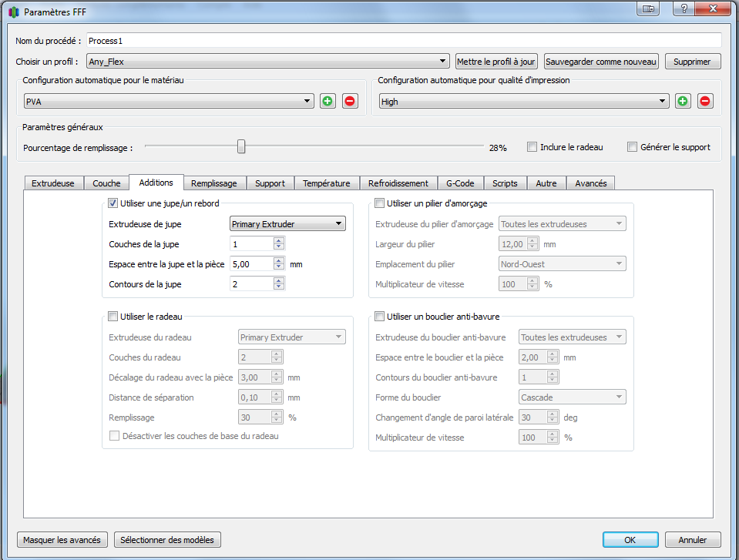Image resolution: width=739 pixels, height=560 pixels.
Task: Check the Générer le support option
Action: 632,147
